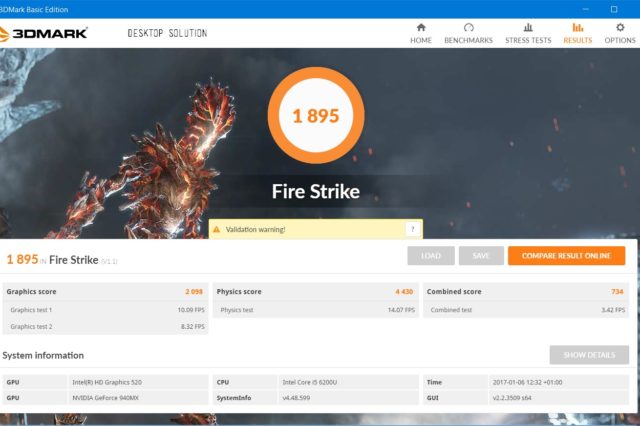This screenshot has height=426, width=640.
Task: Switch to the STRESS TESTS tab label
Action: 528,40
